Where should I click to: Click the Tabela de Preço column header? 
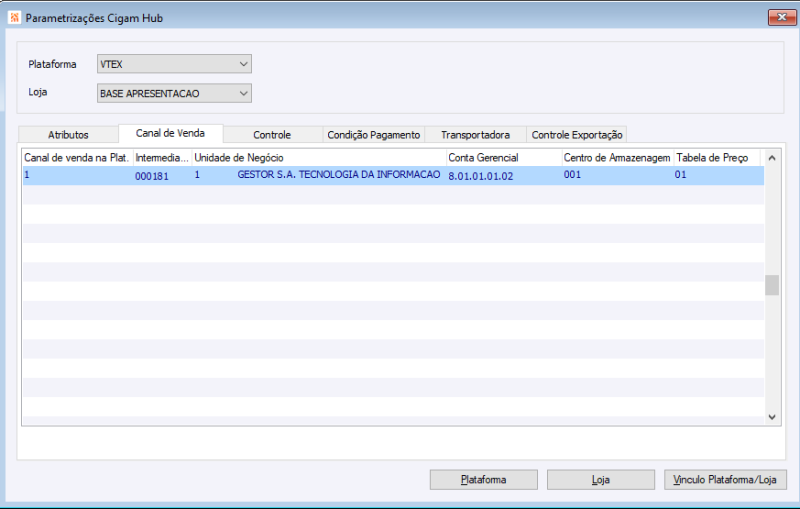(x=717, y=158)
